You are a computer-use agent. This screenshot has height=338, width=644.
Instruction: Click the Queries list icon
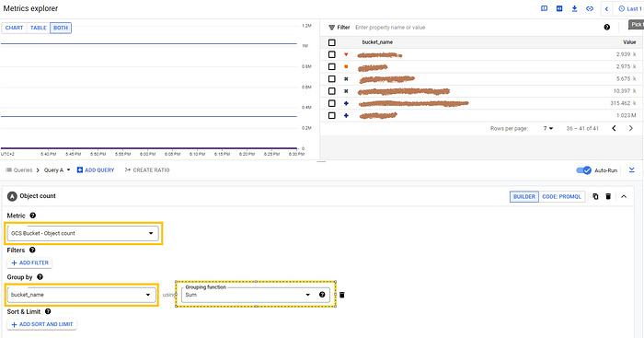click(8, 169)
